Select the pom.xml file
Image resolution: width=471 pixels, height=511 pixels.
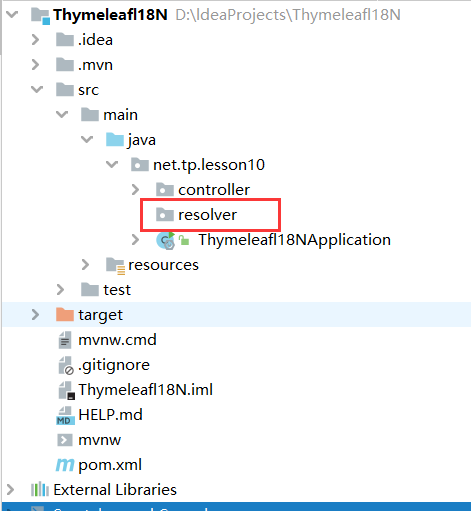110,465
